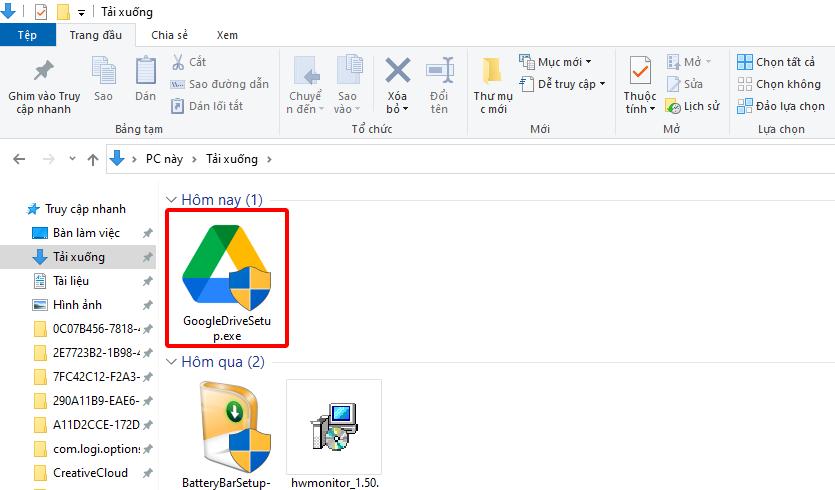Screen dimensions: 835x490
Task: Pin to Quick access (Ghim vào Truy cập nhanh)
Action: 44,86
